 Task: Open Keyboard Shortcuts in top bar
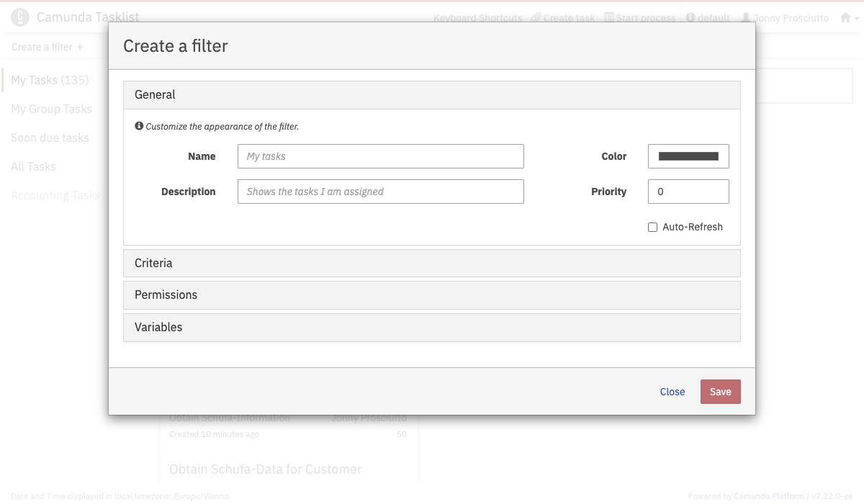click(x=477, y=18)
